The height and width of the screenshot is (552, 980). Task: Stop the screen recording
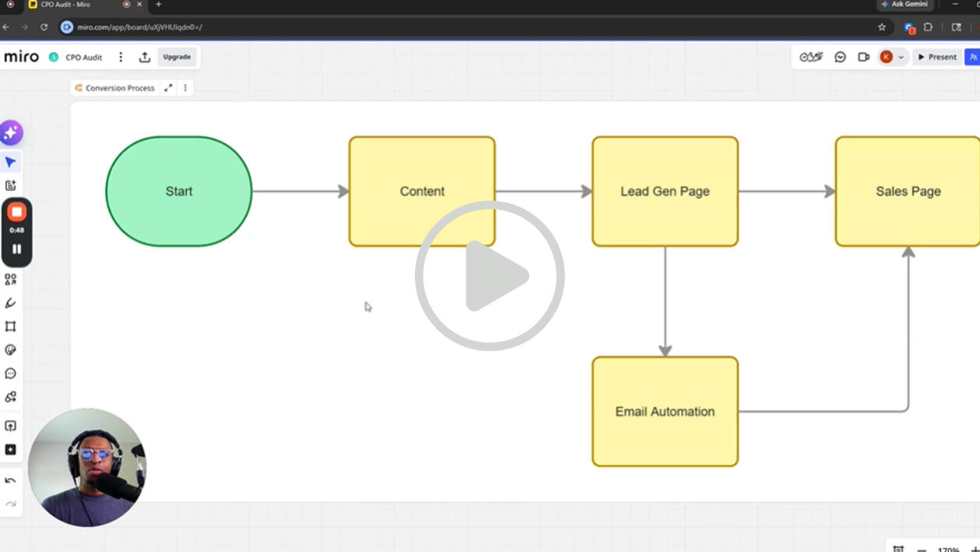click(16, 212)
